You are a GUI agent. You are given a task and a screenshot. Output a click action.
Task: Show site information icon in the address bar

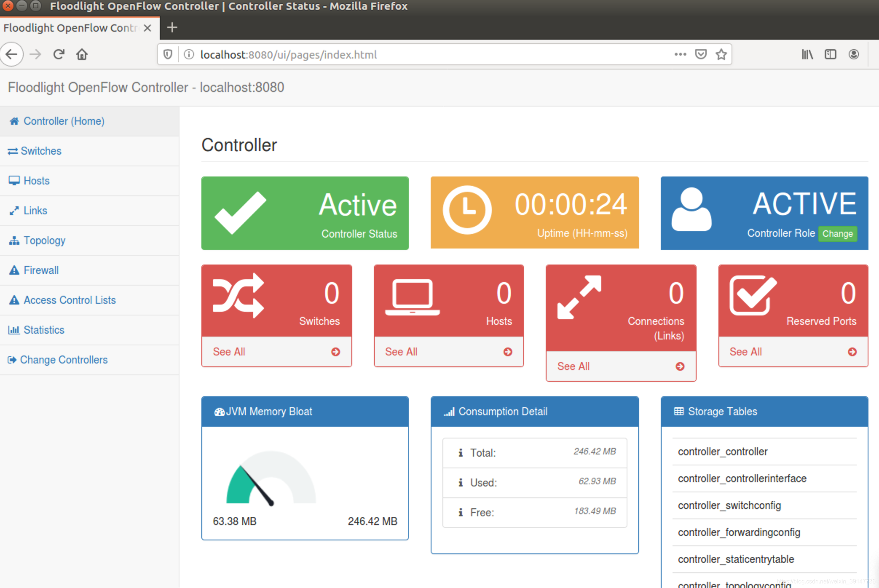pos(189,55)
